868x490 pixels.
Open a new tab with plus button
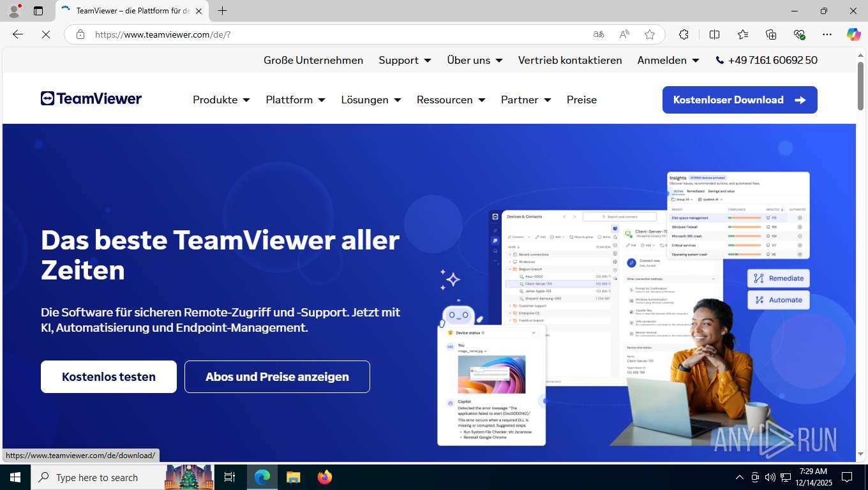point(222,11)
